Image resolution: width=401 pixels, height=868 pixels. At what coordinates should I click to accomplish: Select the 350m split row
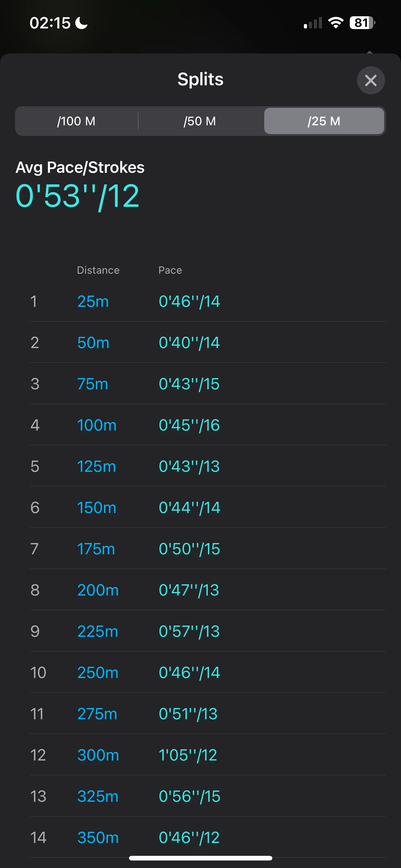(208, 837)
